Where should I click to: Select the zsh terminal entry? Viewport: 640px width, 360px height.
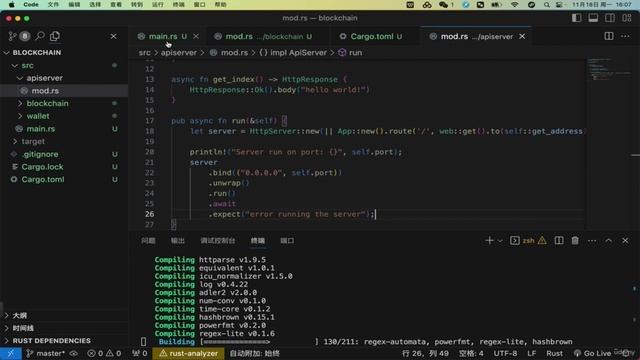coord(528,241)
